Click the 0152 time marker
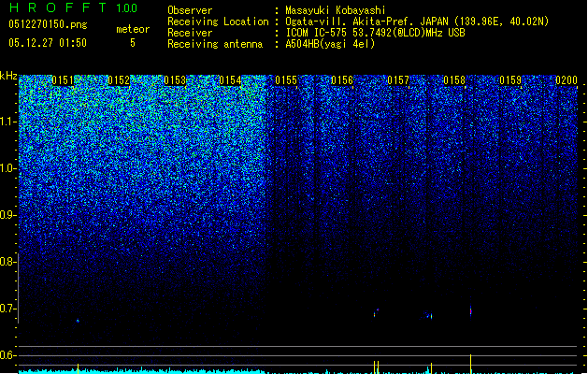This screenshot has width=588, height=374. coord(119,80)
